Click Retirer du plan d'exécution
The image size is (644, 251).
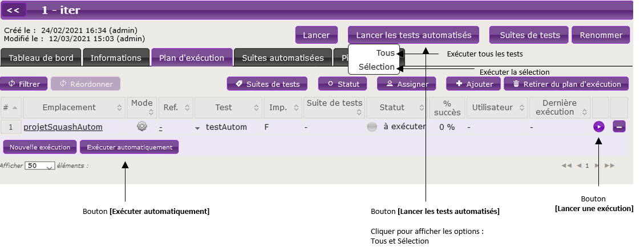[566, 84]
